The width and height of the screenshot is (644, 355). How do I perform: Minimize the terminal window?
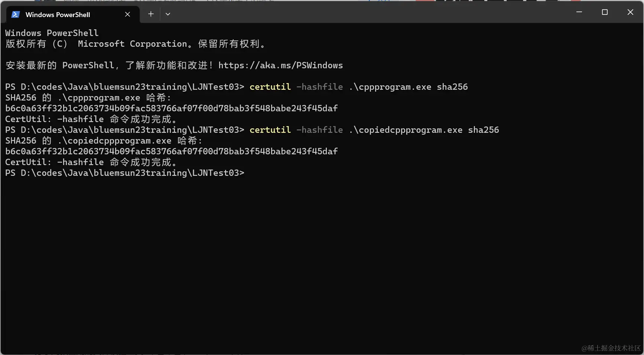(x=579, y=12)
